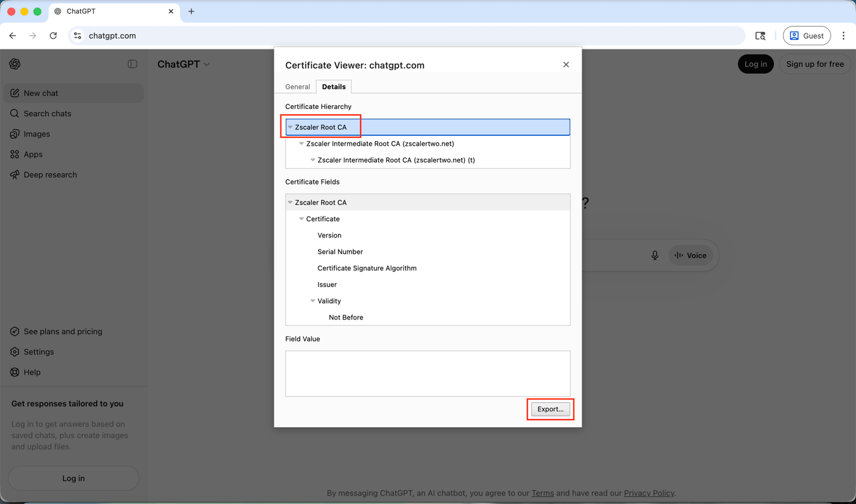Click the ChatGPT logo in sidebar
This screenshot has height=504, width=856.
[14, 64]
